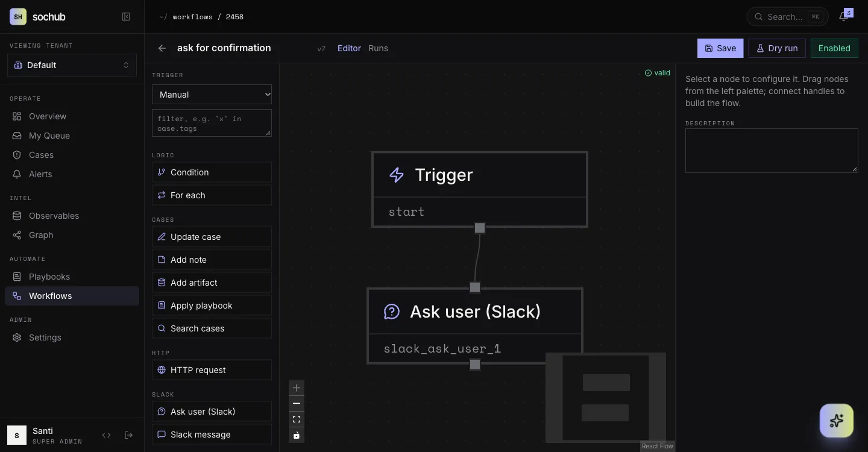Open Overview in sidebar

point(72,116)
